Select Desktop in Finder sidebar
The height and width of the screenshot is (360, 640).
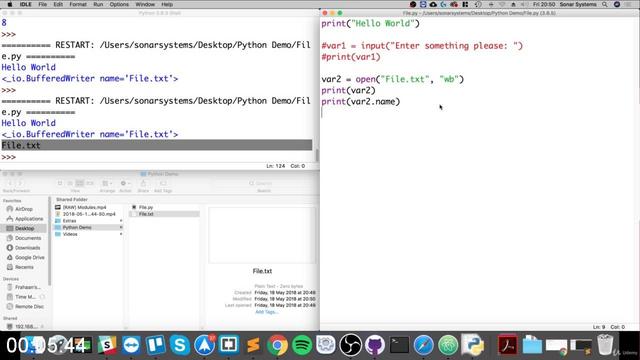[x=24, y=229]
